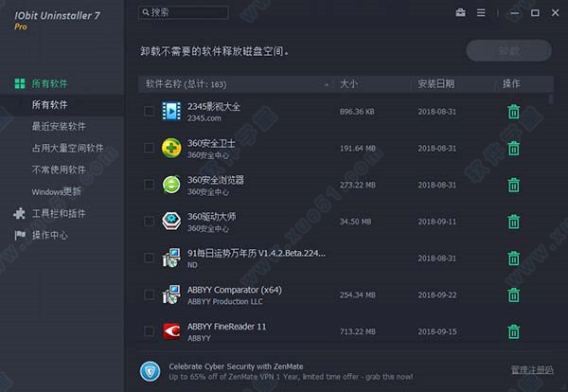Click trash icon for 91每日运势万年历

click(x=513, y=258)
